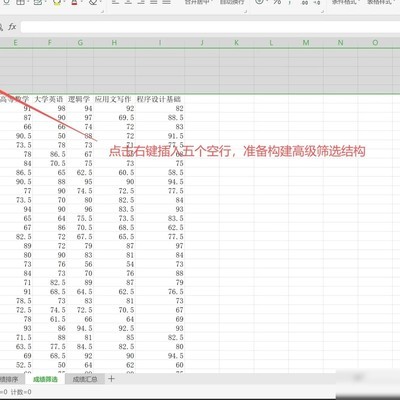Select column J header
The width and height of the screenshot is (400, 400).
202,43
